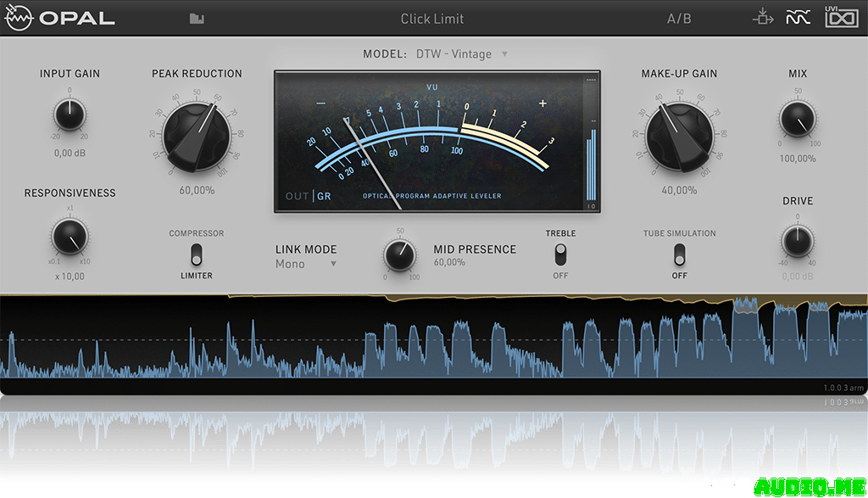Click the DRIVE knob
This screenshot has width=868, height=498.
(797, 242)
